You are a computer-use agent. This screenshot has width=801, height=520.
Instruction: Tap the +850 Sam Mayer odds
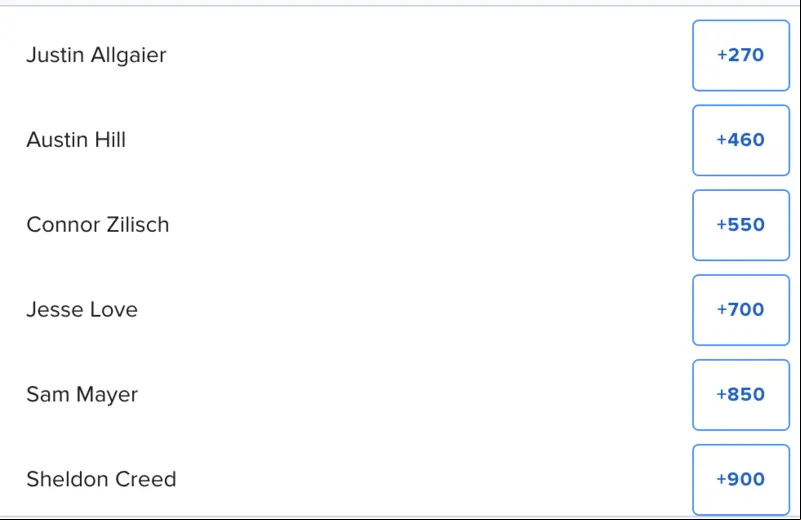741,394
